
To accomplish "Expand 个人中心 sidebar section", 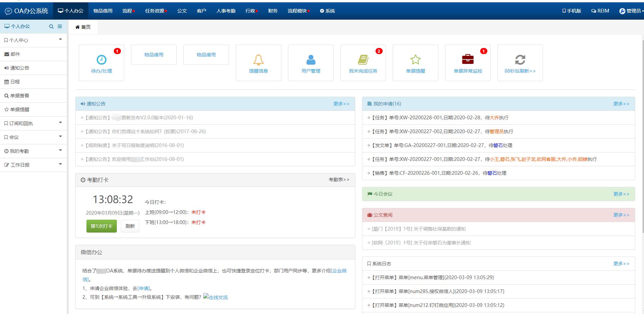I will click(x=33, y=40).
